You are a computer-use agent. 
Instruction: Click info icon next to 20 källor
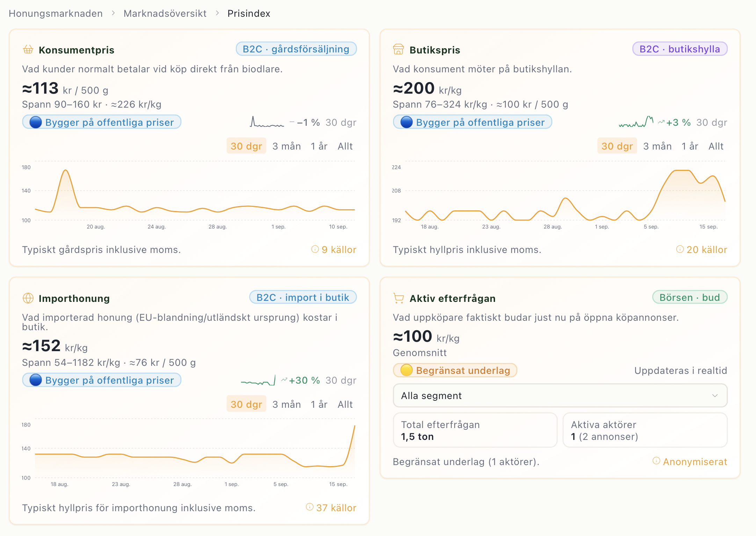coord(680,249)
